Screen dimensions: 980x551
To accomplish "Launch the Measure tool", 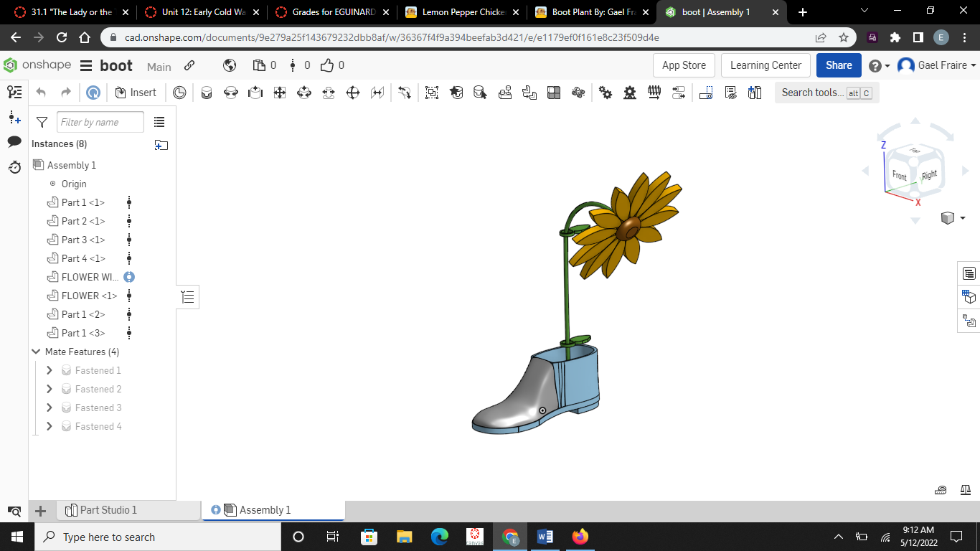I will (x=941, y=489).
